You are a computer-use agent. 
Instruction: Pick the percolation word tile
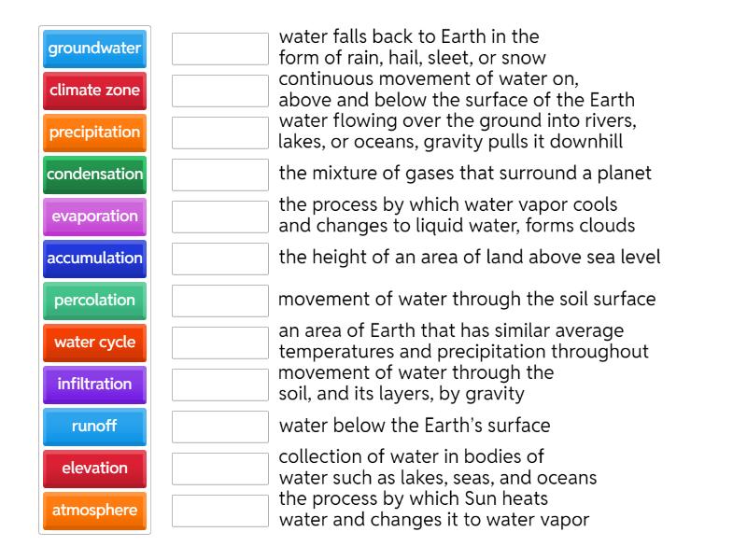[93, 301]
